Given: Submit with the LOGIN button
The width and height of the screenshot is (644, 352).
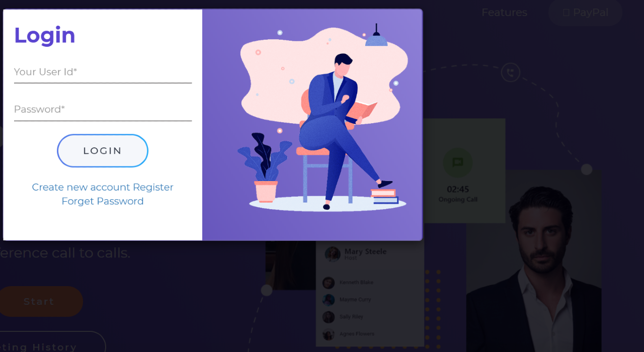Looking at the screenshot, I should click(103, 150).
